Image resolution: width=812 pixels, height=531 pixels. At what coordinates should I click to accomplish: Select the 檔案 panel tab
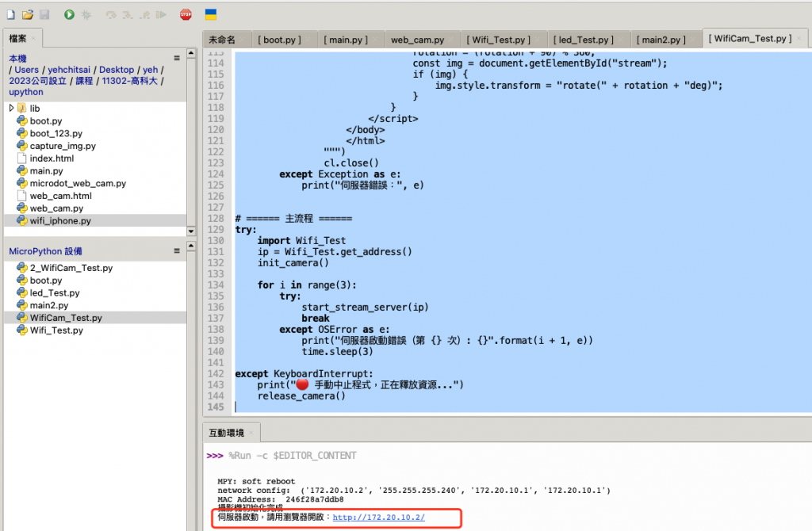click(x=17, y=38)
